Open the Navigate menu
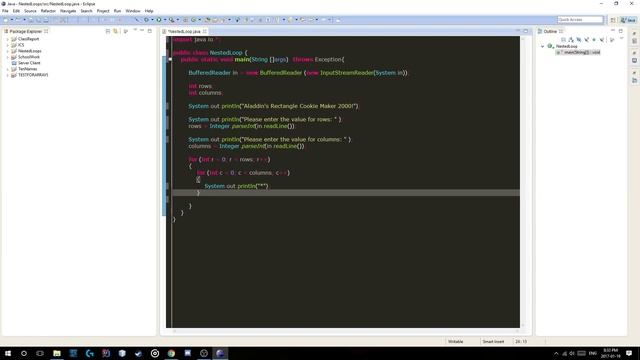This screenshot has height=360, width=640. 68,11
